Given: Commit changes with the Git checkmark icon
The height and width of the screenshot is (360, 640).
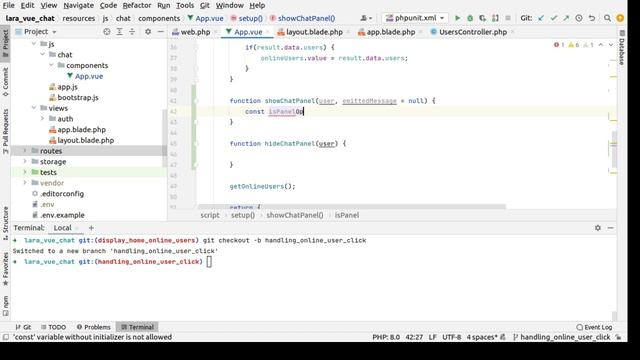Looking at the screenshot, I should click(x=554, y=18).
